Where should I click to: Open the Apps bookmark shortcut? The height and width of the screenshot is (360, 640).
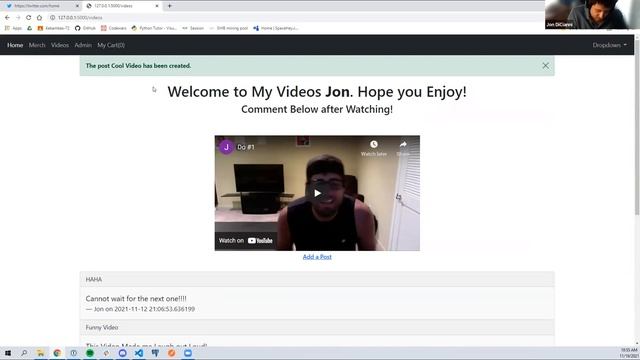(13, 28)
